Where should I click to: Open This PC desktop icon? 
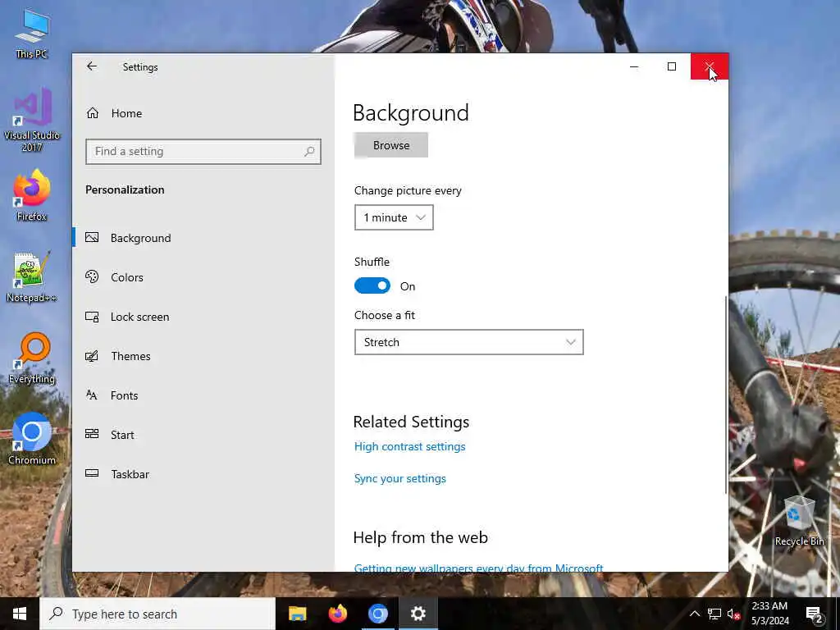(32, 33)
